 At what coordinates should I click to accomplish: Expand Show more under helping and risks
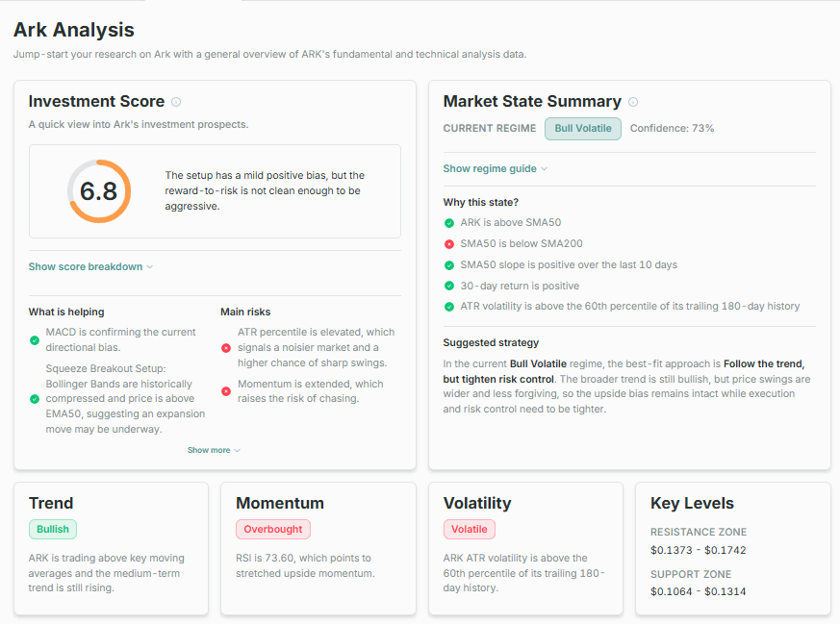pyautogui.click(x=214, y=450)
